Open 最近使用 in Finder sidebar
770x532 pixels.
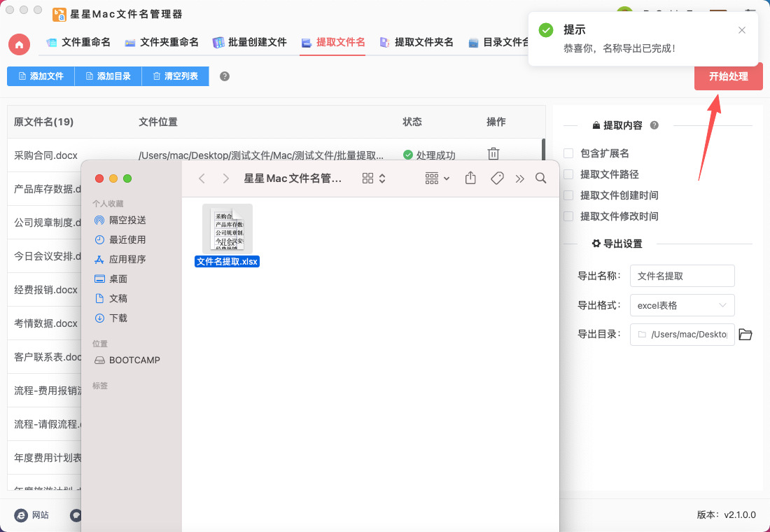point(120,239)
